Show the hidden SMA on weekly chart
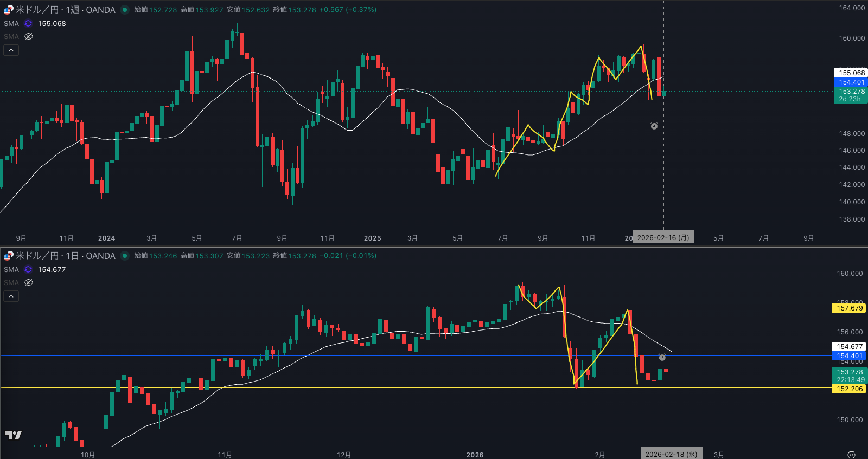 [x=29, y=37]
